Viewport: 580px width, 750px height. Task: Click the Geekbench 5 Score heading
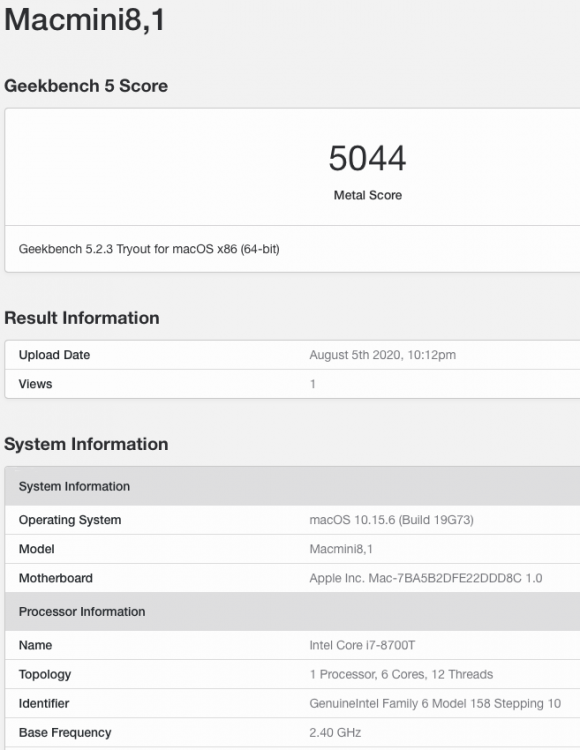pyautogui.click(x=86, y=86)
